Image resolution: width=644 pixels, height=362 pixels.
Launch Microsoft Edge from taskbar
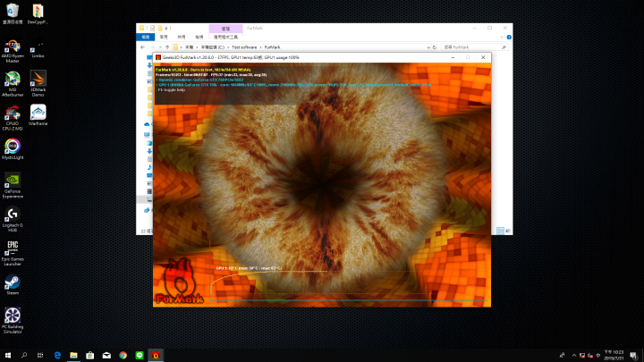(x=57, y=356)
